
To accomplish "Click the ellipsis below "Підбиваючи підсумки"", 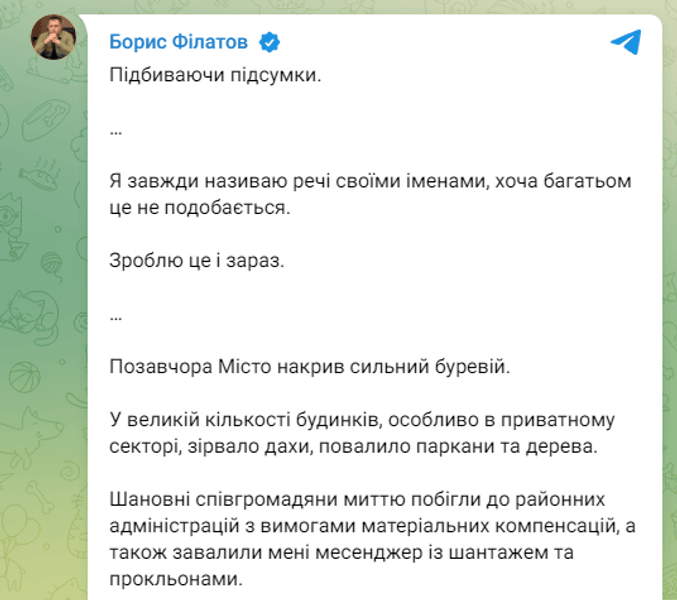I will 116,130.
